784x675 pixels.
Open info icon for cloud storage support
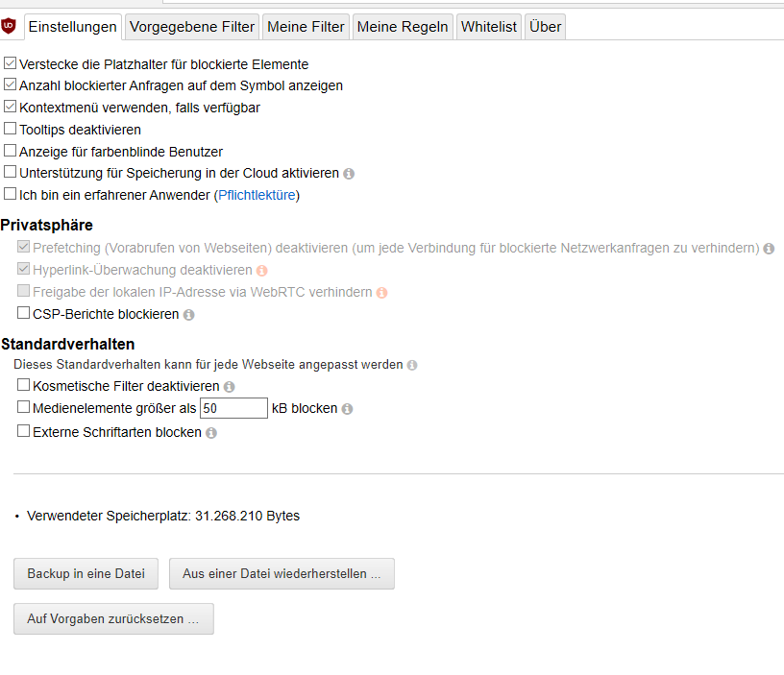(349, 174)
